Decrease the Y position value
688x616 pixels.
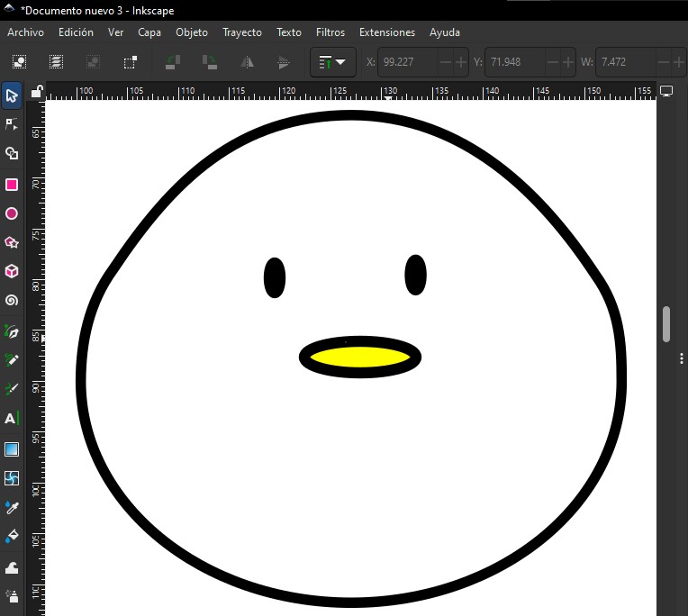pos(553,62)
